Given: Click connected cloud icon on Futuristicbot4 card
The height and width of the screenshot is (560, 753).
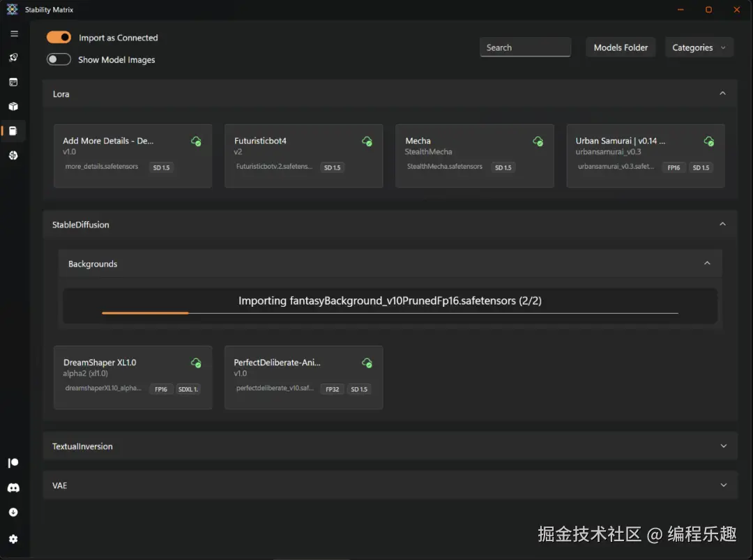Looking at the screenshot, I should point(367,141).
